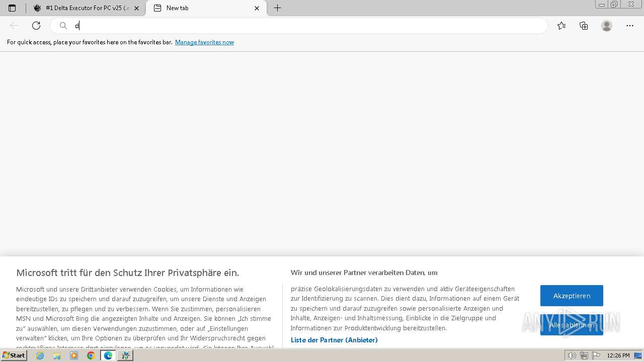Open the Favorites star icon
Screen dimensions: 644x362
click(561, 26)
